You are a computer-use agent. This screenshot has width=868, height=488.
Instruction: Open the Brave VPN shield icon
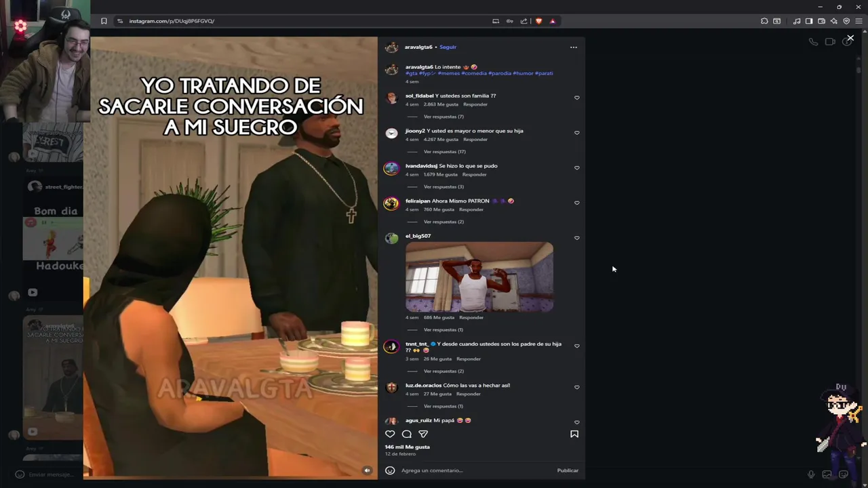coord(846,21)
